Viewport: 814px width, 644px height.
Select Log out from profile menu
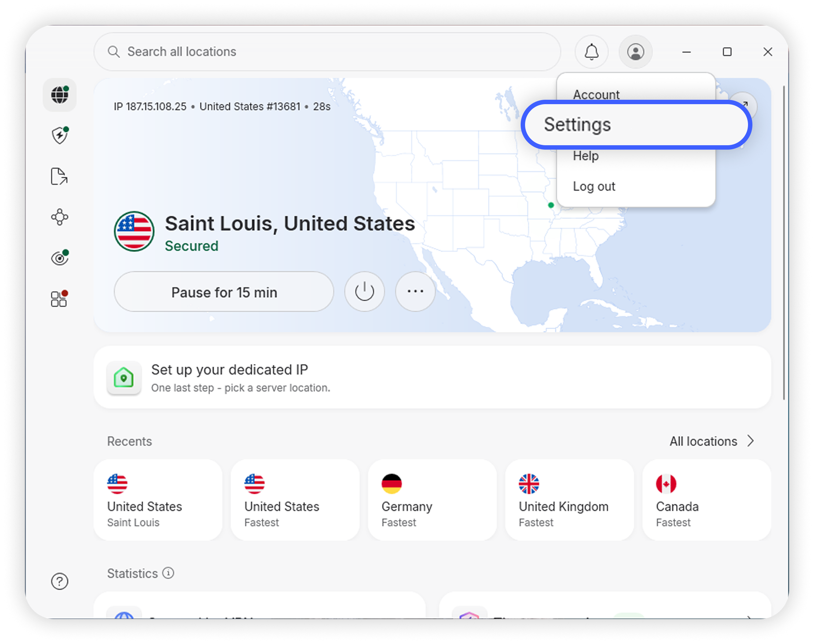pyautogui.click(x=594, y=186)
